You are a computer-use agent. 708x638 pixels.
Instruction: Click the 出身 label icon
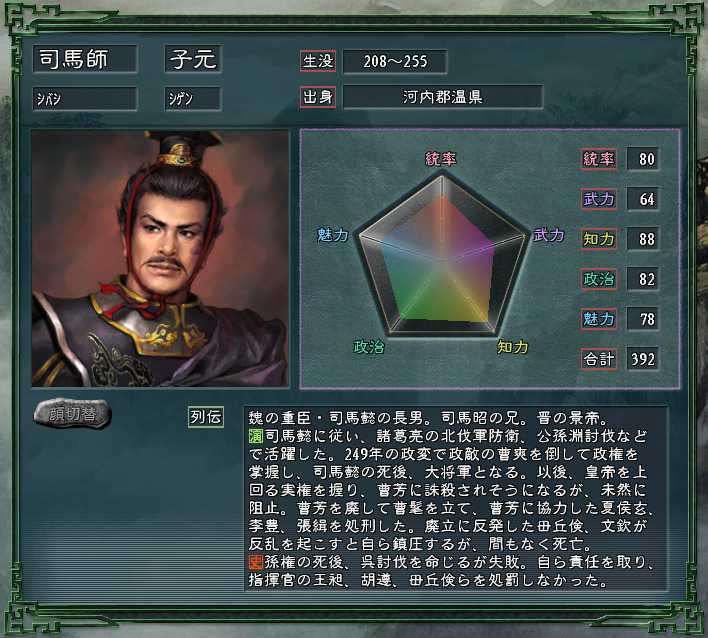(x=318, y=97)
